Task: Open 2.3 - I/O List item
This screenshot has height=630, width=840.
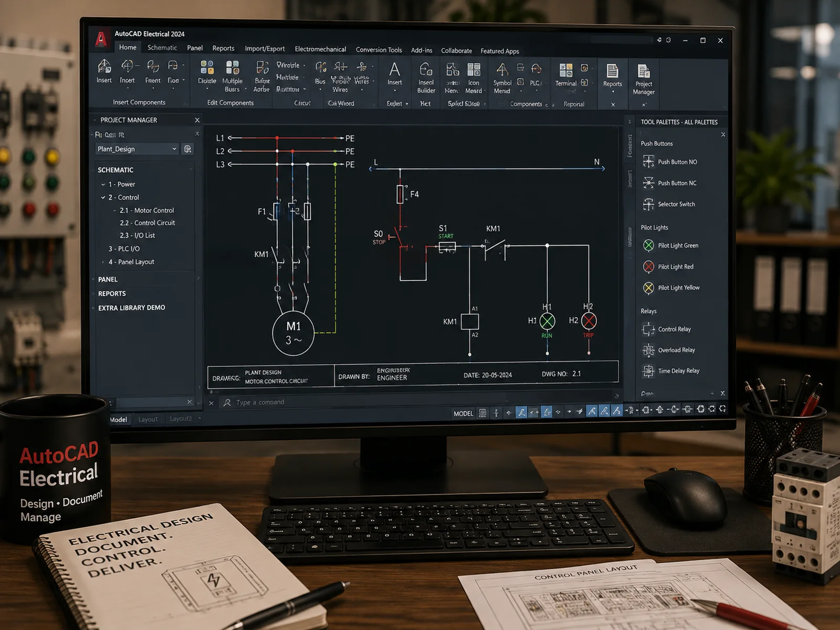Action: tap(137, 235)
